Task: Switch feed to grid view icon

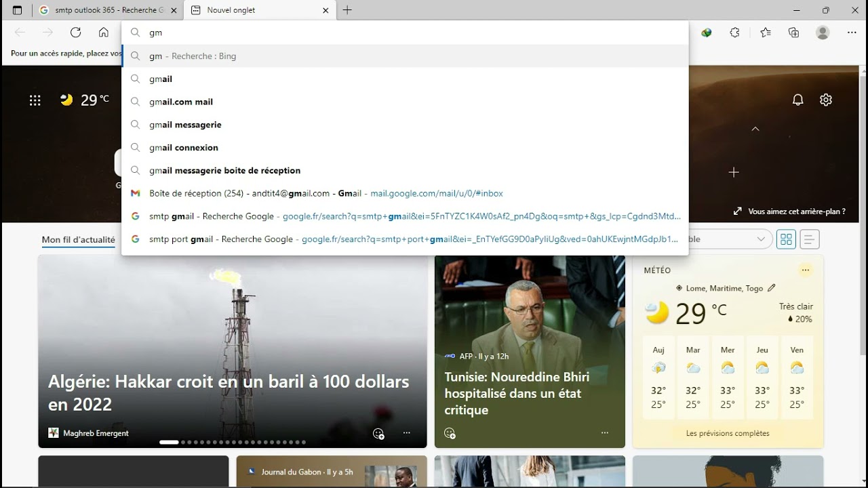Action: 786,239
